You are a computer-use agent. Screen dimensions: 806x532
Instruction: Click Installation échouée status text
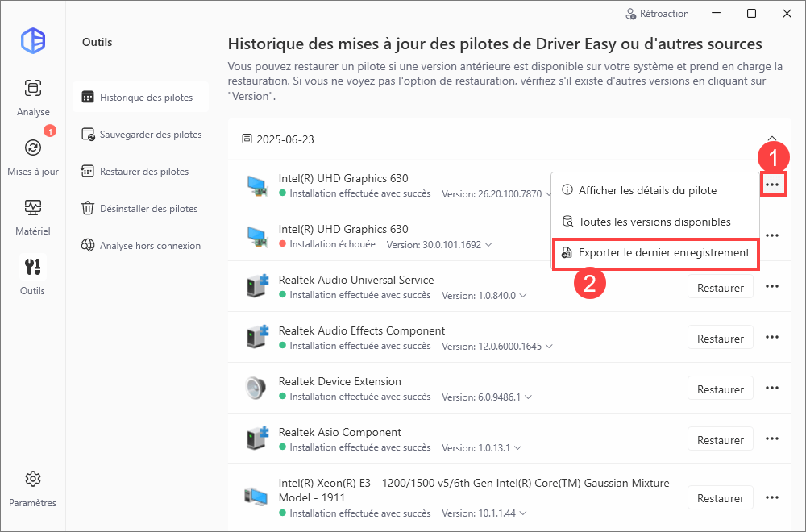tap(333, 244)
